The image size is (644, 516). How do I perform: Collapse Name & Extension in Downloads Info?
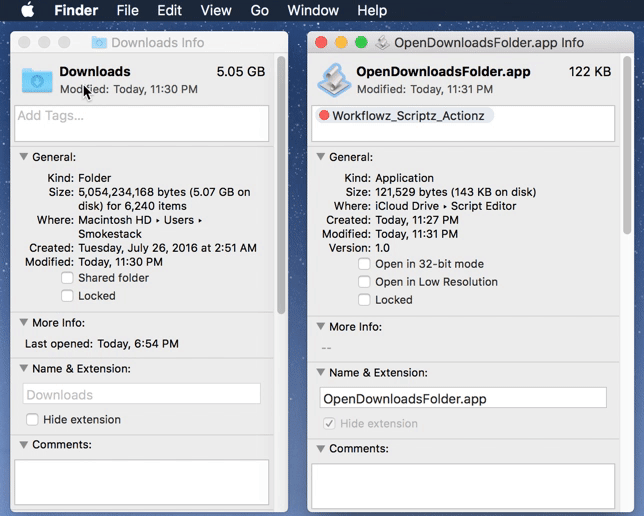[x=24, y=369]
